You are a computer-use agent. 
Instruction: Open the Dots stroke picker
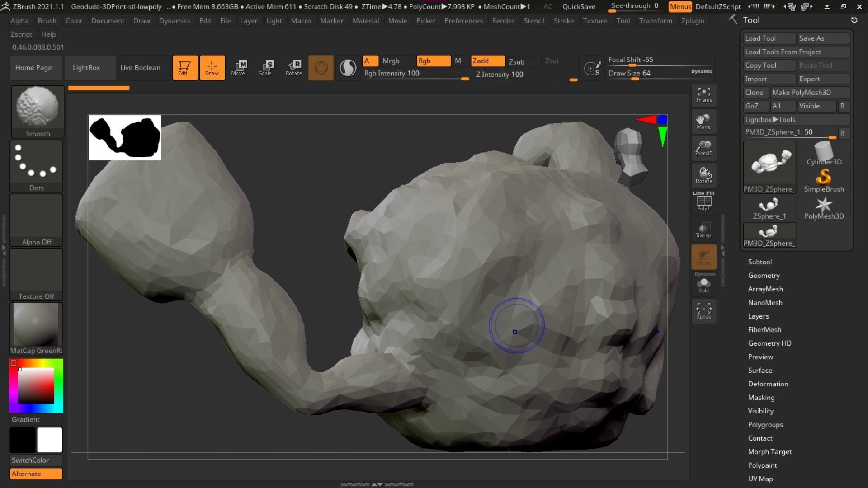37,166
